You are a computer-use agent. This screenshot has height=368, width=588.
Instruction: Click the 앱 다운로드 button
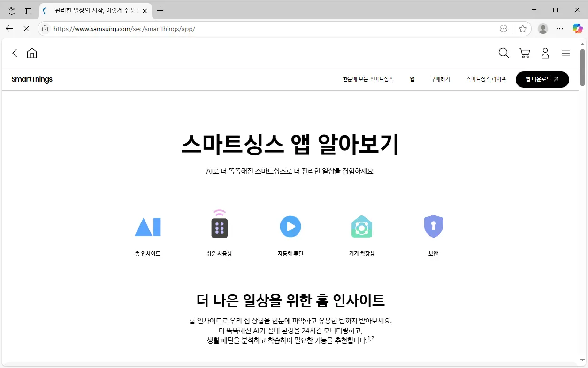pos(542,79)
